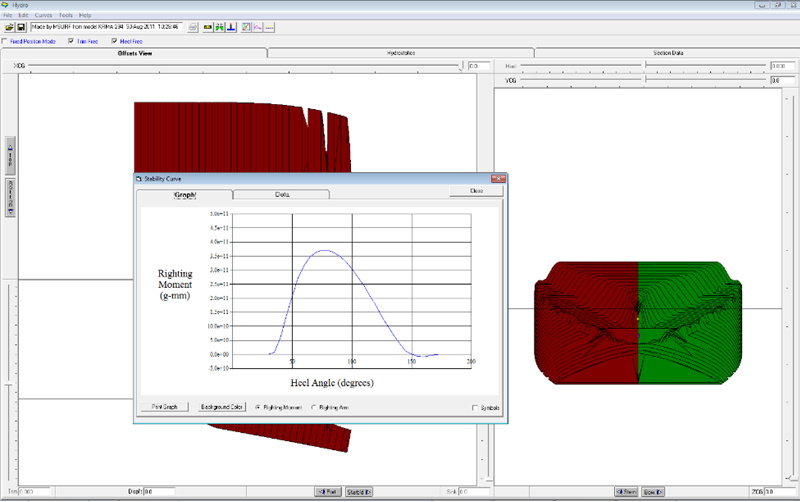Click the pink curve toolbar icon
Viewport: 800px width, 502px height.
point(258,27)
